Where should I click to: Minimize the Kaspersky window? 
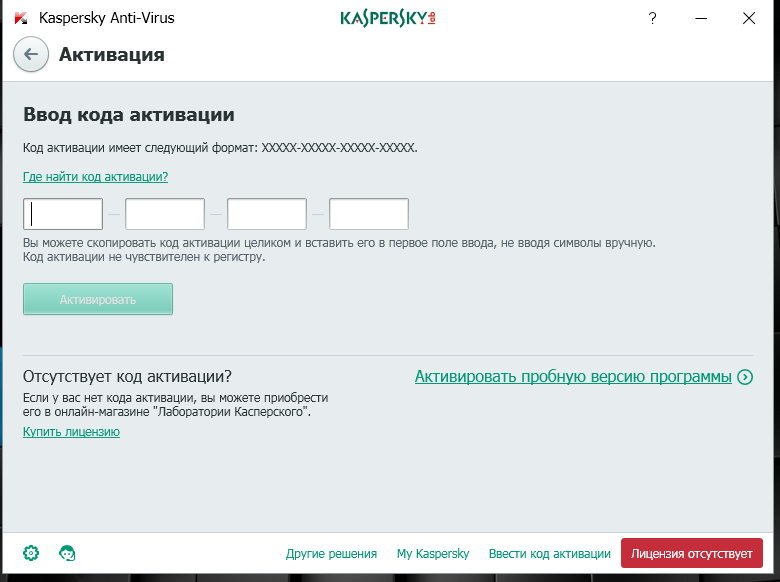[700, 18]
